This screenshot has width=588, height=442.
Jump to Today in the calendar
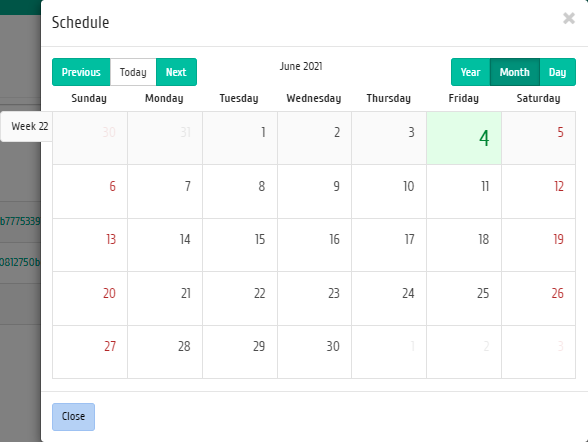tap(133, 72)
